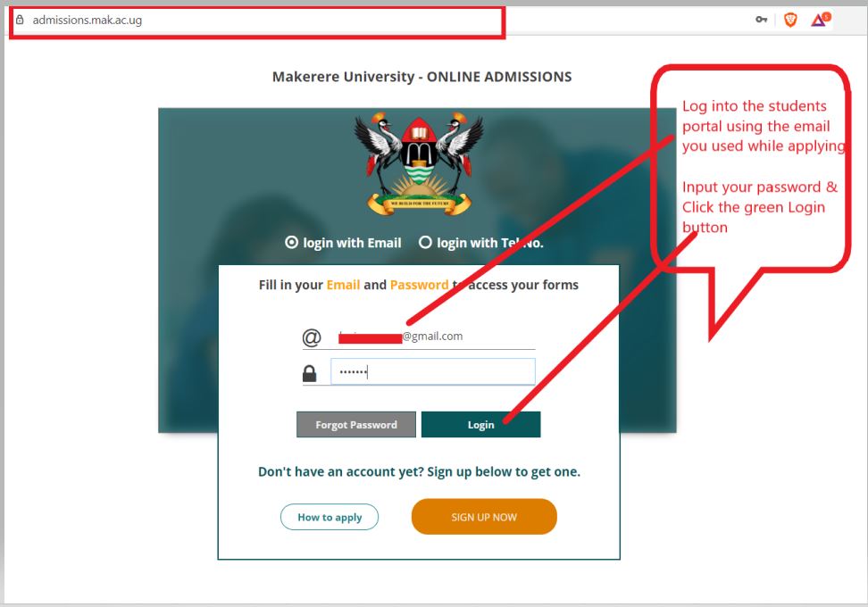
Task: Select the 'login with Email' radio button
Action: [x=291, y=243]
